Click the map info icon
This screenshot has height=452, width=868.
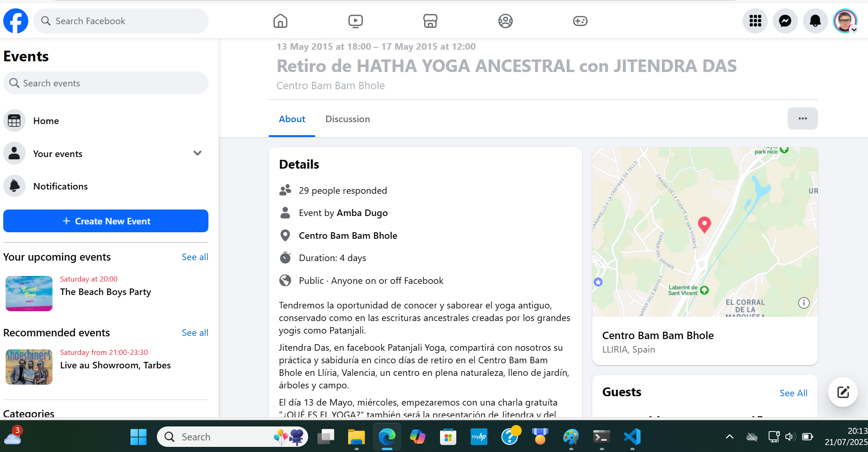804,303
